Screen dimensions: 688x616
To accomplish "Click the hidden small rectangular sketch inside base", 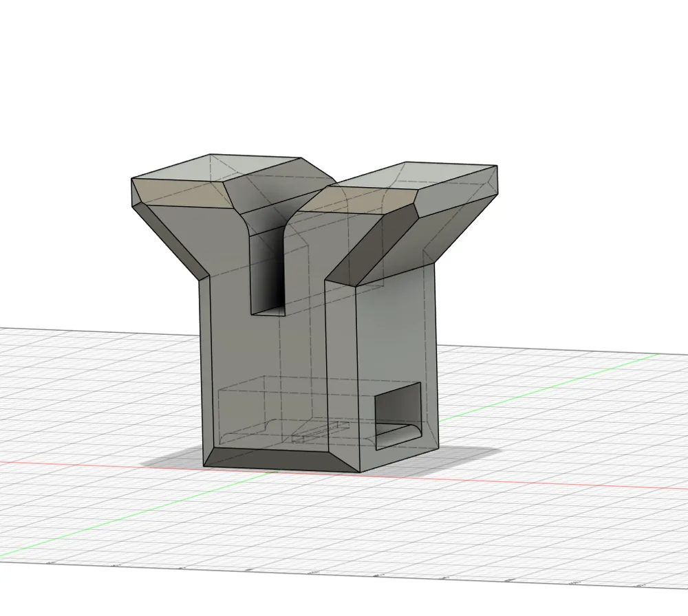I will coord(321,431).
